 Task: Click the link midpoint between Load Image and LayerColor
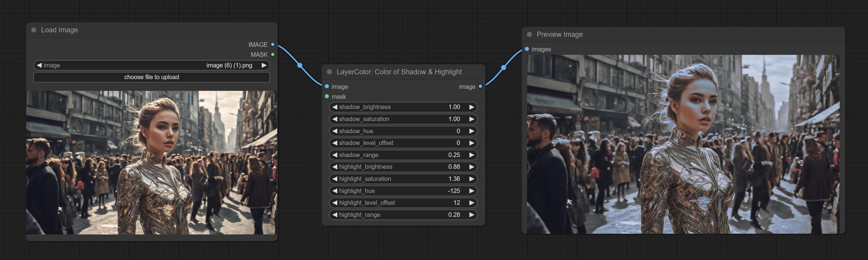click(x=299, y=65)
